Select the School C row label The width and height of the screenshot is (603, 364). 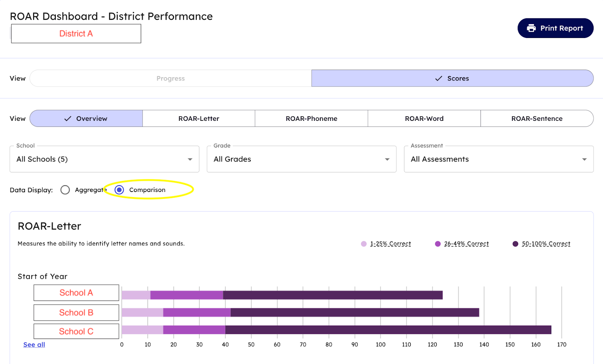pyautogui.click(x=76, y=331)
